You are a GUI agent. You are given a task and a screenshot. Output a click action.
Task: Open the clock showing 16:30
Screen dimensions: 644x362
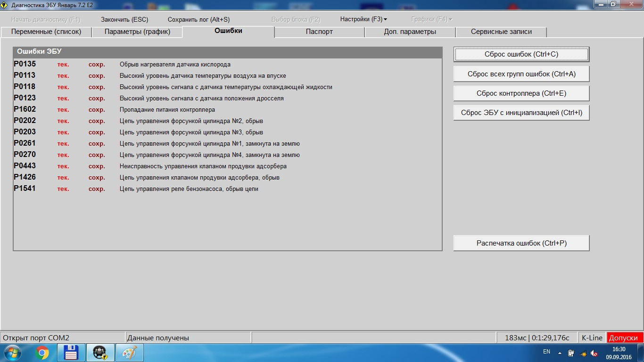click(x=619, y=353)
